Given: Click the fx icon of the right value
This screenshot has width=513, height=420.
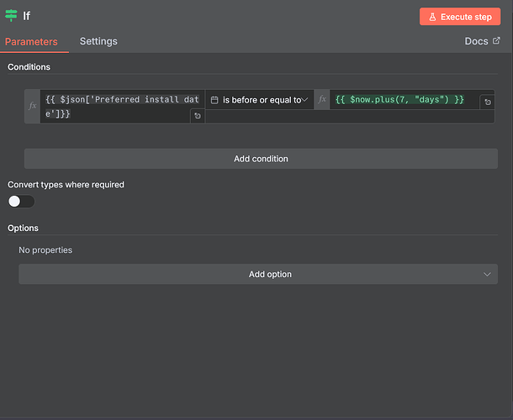Looking at the screenshot, I should [322, 100].
